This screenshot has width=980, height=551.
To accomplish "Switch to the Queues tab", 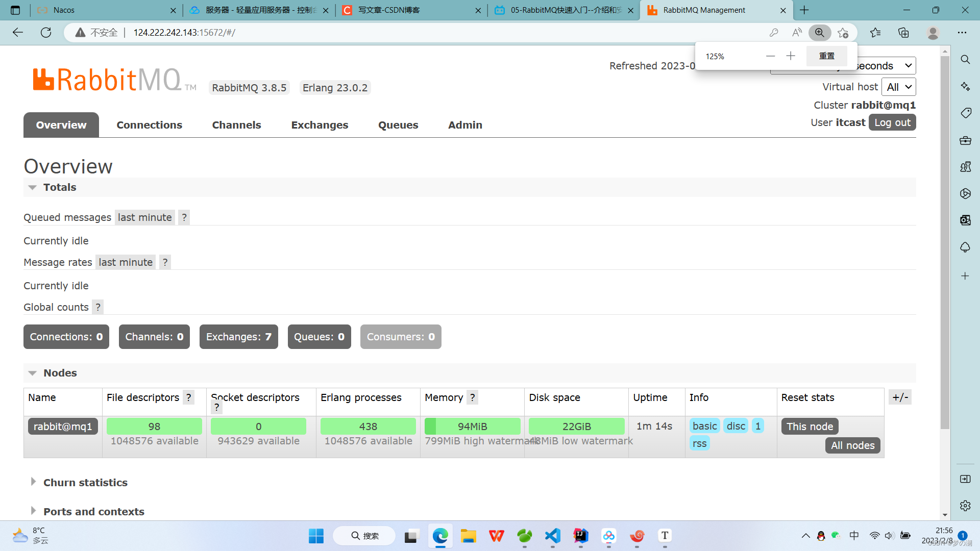I will (x=398, y=125).
